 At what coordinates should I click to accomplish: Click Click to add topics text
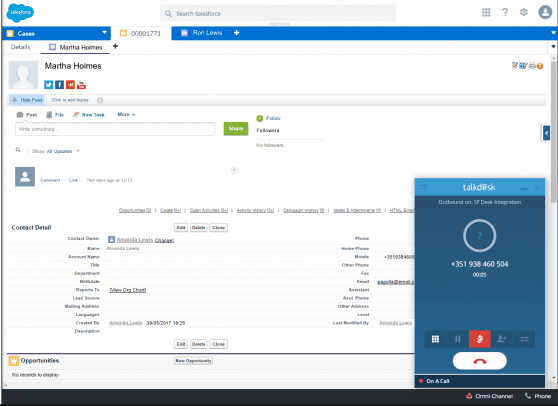[x=70, y=100]
